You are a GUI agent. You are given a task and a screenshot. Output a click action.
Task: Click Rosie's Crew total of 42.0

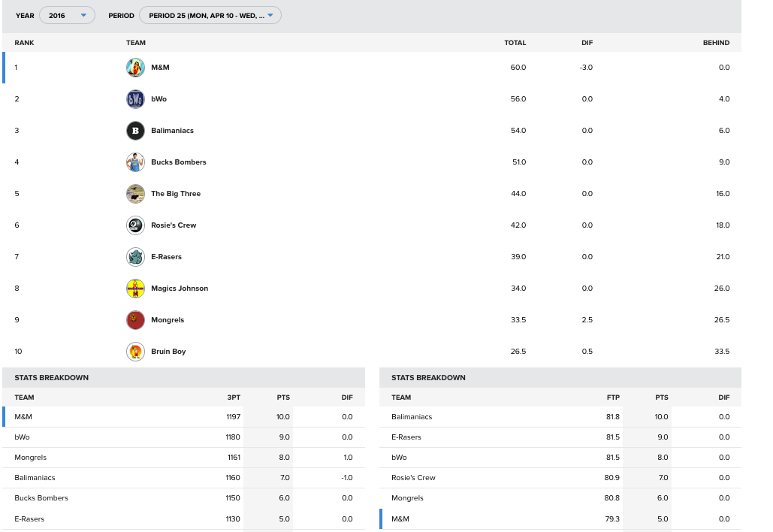[x=518, y=225]
